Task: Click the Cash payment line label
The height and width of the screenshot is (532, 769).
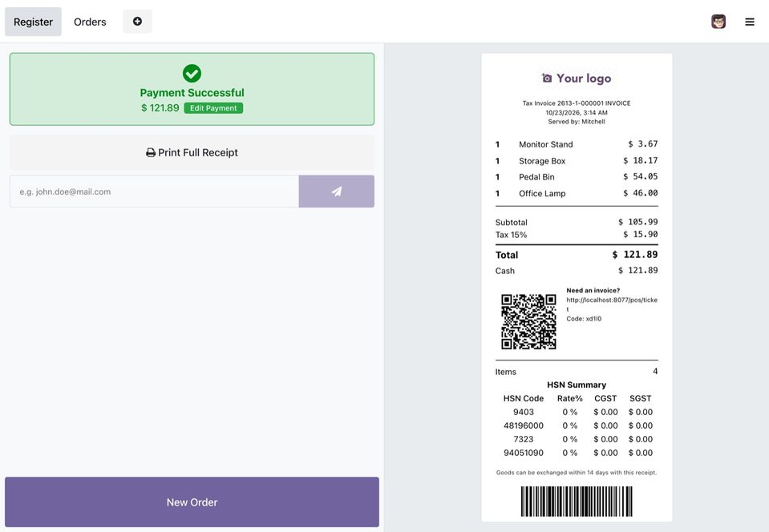Action: [504, 271]
